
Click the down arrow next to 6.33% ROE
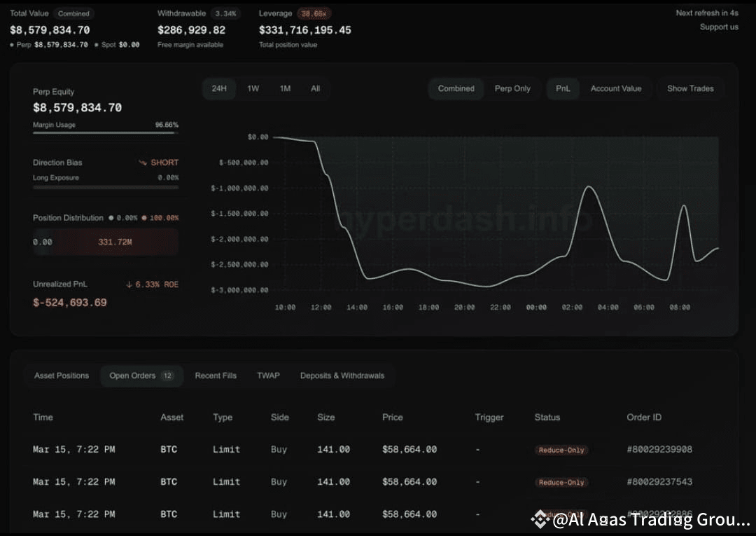(x=129, y=284)
